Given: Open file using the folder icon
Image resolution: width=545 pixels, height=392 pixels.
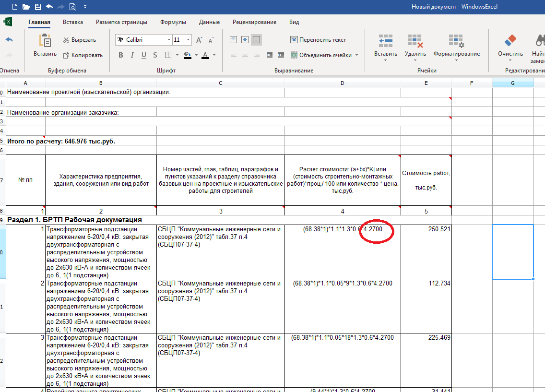Looking at the screenshot, I should (26, 7).
